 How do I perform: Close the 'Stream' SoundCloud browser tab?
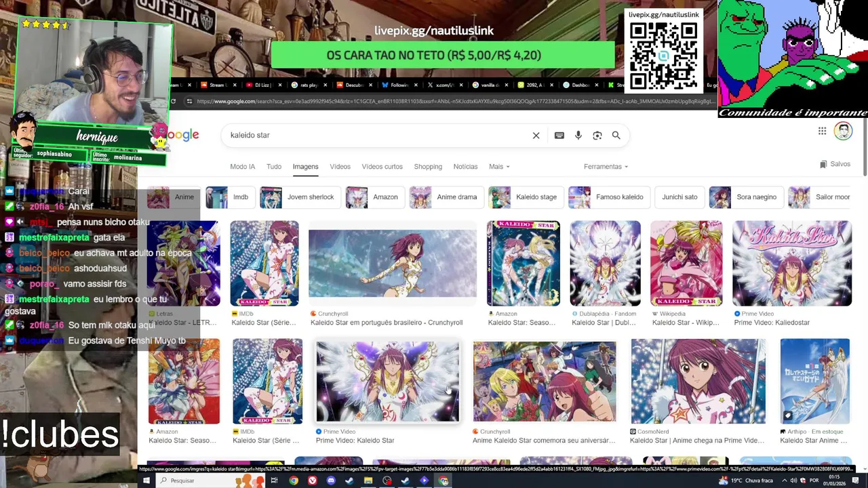point(235,85)
